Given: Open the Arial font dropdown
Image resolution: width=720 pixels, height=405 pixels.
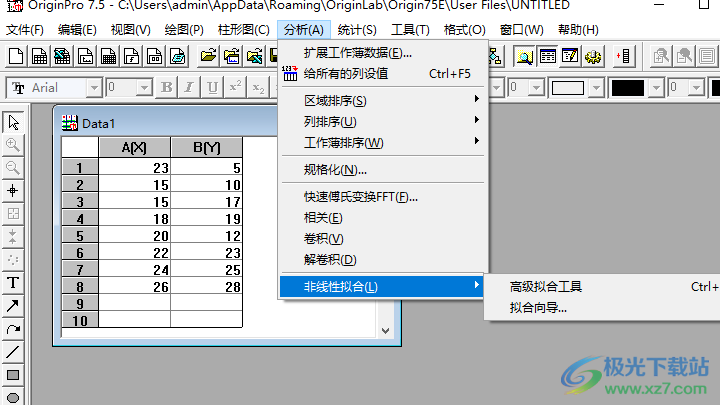Looking at the screenshot, I should [94, 87].
